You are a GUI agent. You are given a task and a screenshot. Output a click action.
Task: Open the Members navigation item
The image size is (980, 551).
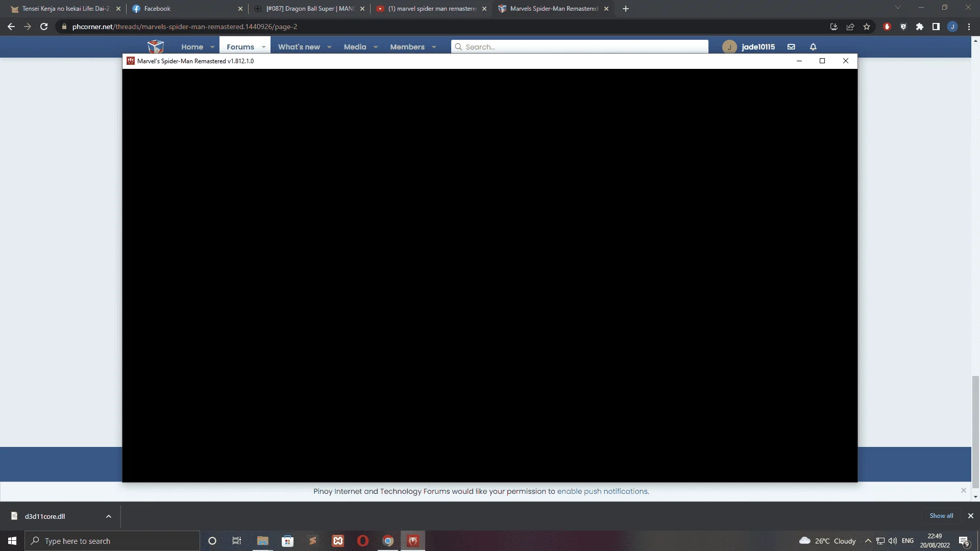(407, 46)
